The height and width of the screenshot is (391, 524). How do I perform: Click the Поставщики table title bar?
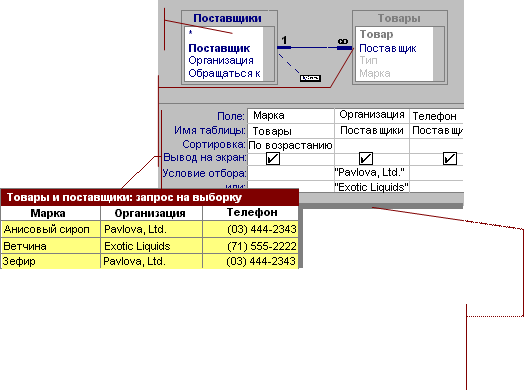229,18
